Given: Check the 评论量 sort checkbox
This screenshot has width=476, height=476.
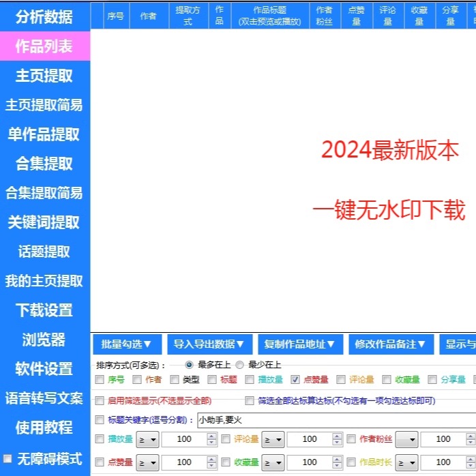Looking at the screenshot, I should pos(341,379).
